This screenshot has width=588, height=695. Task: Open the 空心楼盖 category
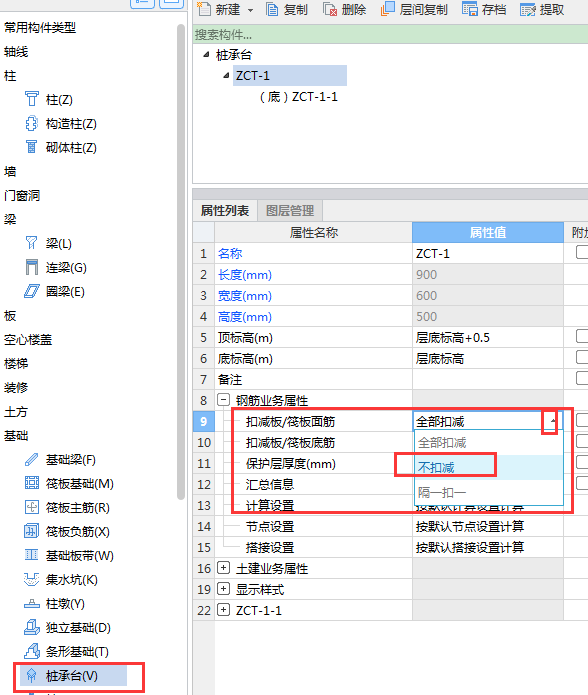[x=28, y=340]
